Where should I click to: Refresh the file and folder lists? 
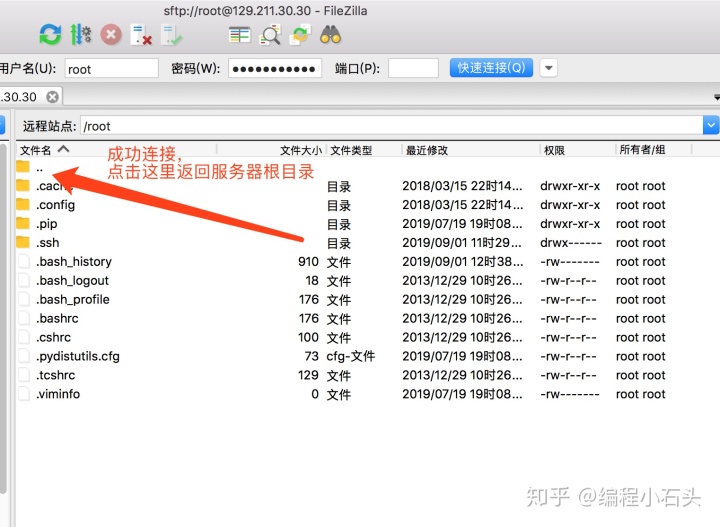tap(50, 35)
